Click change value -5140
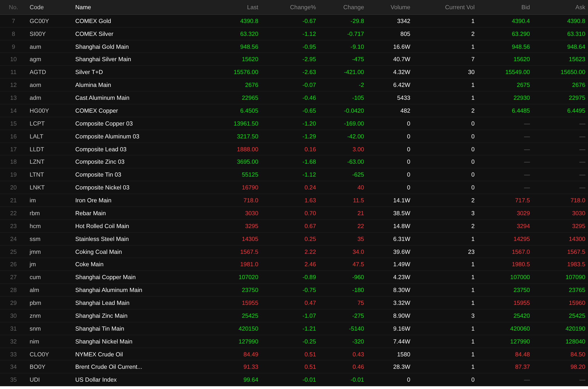Image resolution: width=588 pixels, height=389 pixels. [356, 329]
